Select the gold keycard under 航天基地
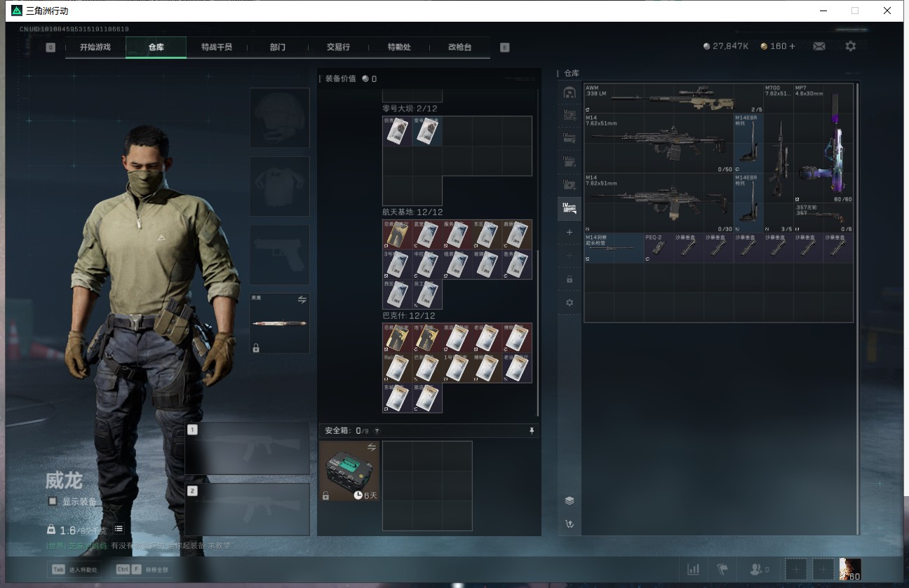The image size is (909, 588). 397,235
